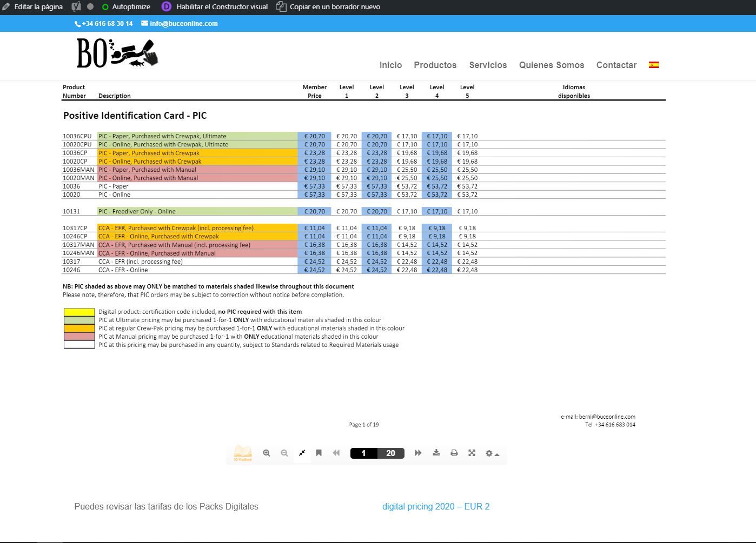The image size is (756, 543).
Task: Click the phone number +34 616 68 30 14
Action: click(107, 24)
